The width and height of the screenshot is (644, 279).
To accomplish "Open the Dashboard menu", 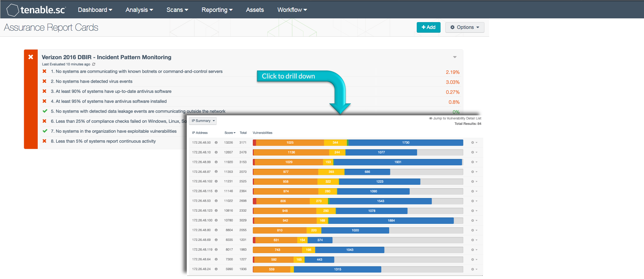I will coord(95,10).
